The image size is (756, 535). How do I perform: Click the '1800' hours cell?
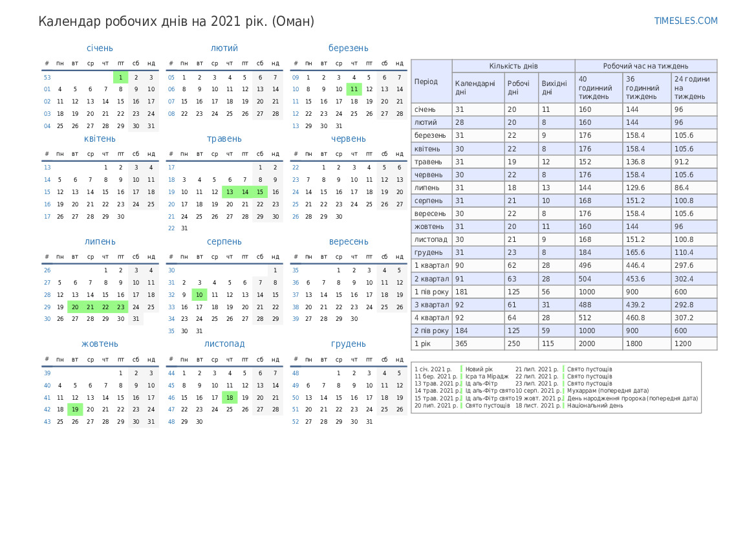coord(647,344)
